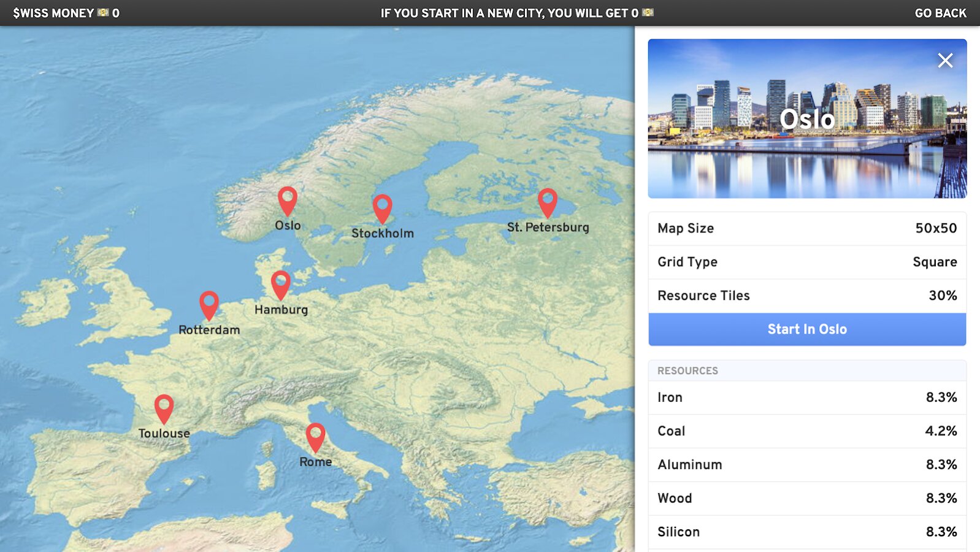
Task: Choose the St. Petersburg map pin
Action: (x=548, y=204)
